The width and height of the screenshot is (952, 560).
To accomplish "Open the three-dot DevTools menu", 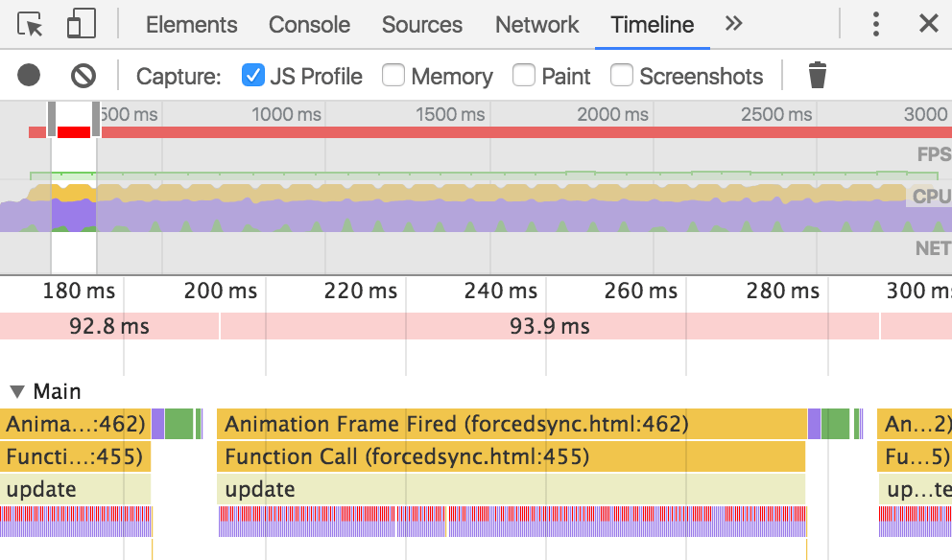I will click(x=875, y=24).
